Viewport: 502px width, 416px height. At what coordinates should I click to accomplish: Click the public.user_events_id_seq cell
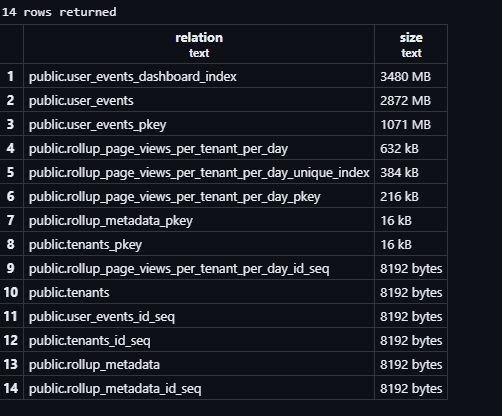tap(199, 316)
